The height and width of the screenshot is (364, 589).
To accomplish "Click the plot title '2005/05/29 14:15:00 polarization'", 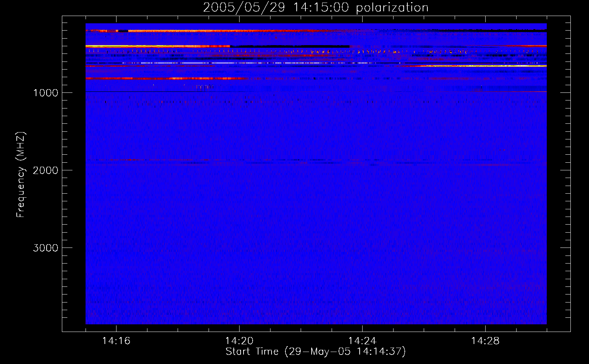I will 316,8.
